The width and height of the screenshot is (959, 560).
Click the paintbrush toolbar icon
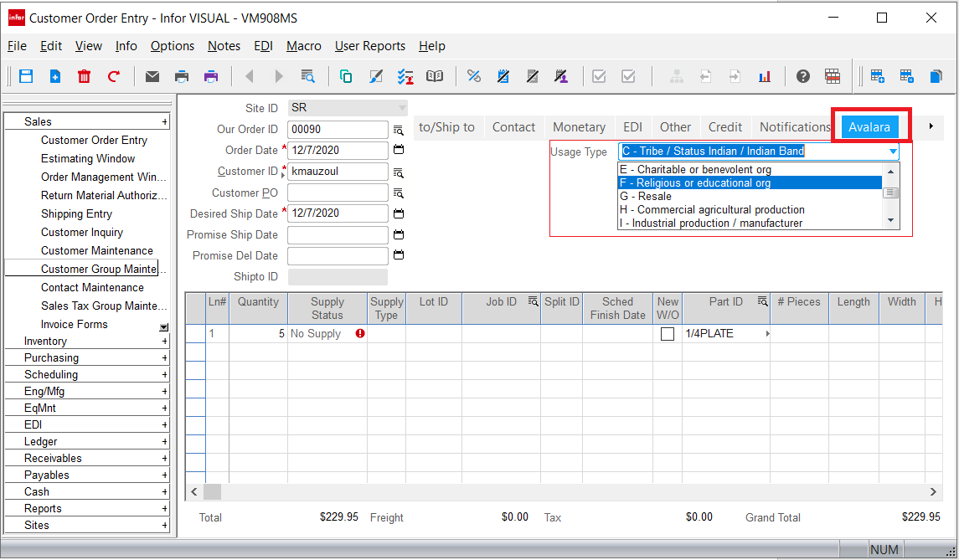375,76
